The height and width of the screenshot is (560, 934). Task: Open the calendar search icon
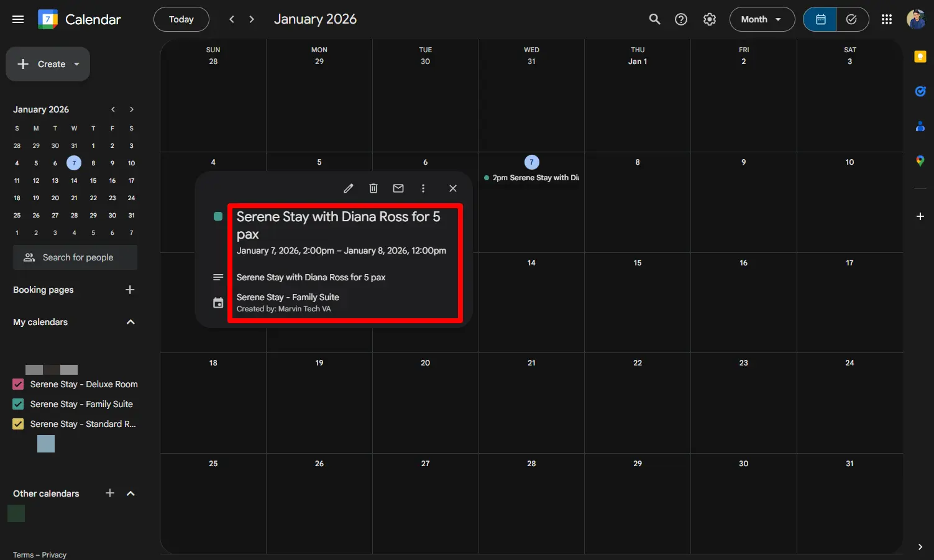pyautogui.click(x=654, y=19)
